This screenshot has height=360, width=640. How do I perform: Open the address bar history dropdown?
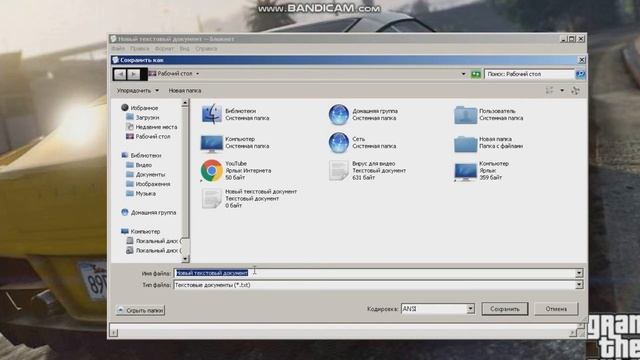pyautogui.click(x=463, y=74)
